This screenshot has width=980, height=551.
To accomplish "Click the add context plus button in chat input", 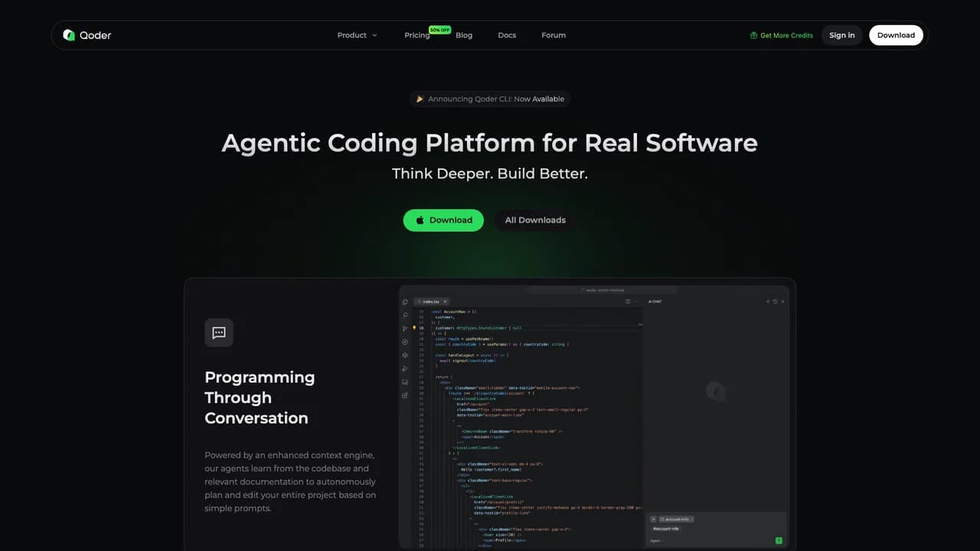I will click(653, 519).
